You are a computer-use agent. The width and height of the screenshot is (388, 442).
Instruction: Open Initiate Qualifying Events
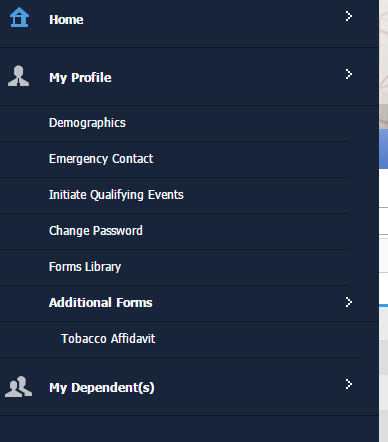[116, 195]
